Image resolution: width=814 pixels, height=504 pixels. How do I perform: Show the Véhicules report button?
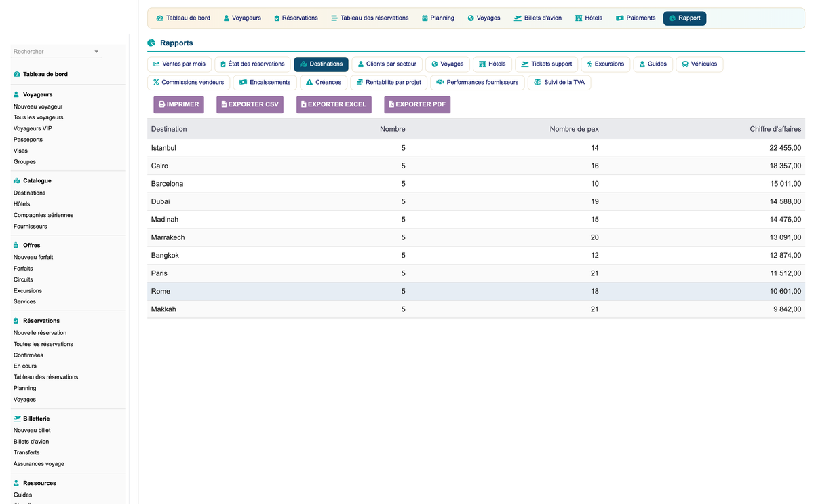coord(699,64)
